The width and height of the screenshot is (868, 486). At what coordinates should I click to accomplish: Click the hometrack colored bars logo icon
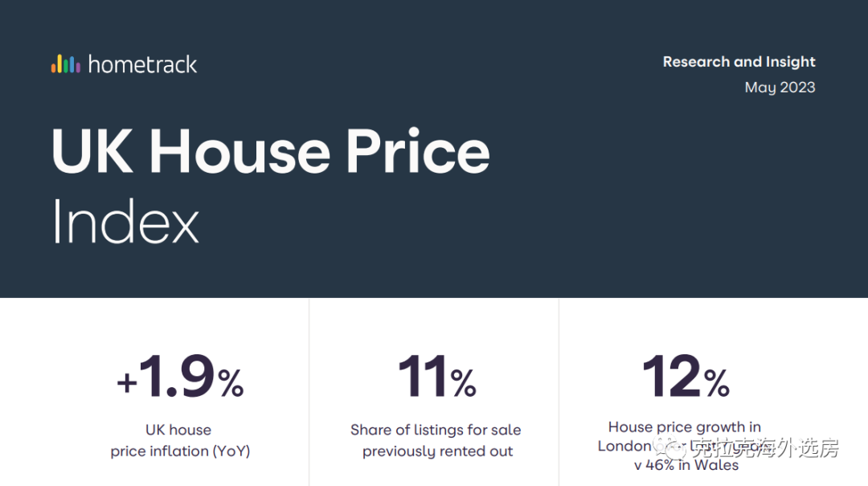click(66, 63)
